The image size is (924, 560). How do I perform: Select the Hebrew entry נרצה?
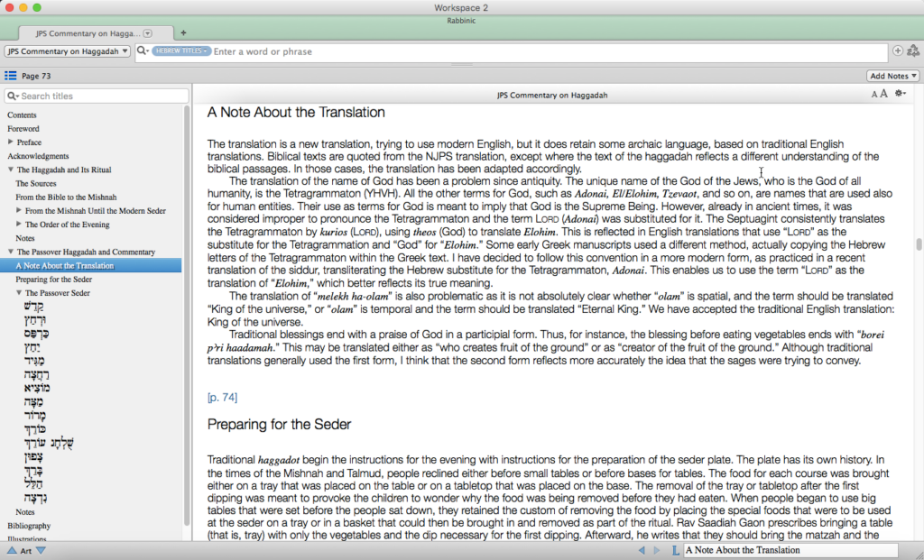(35, 498)
